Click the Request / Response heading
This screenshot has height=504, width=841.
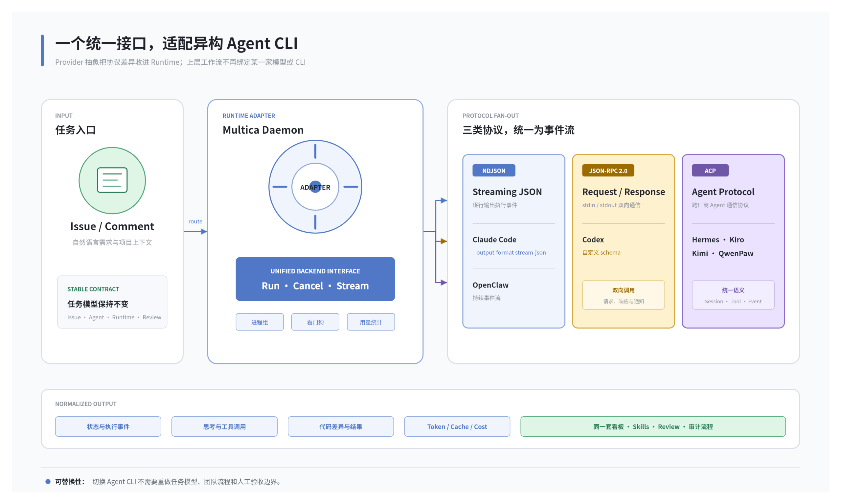click(x=624, y=192)
